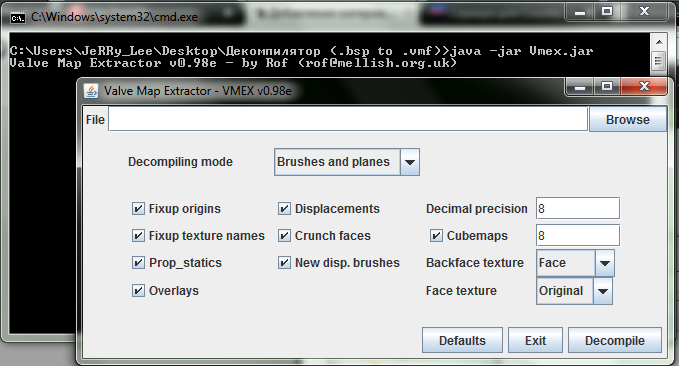
Task: Click scroll up arrow in cmd window
Action: click(x=659, y=42)
